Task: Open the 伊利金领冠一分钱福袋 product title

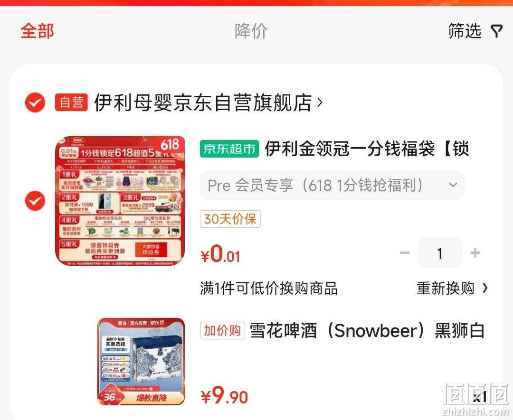Action: [367, 149]
